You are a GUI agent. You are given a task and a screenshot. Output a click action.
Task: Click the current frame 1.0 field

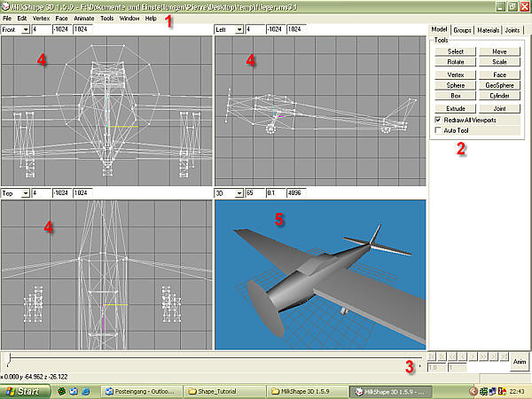click(436, 367)
